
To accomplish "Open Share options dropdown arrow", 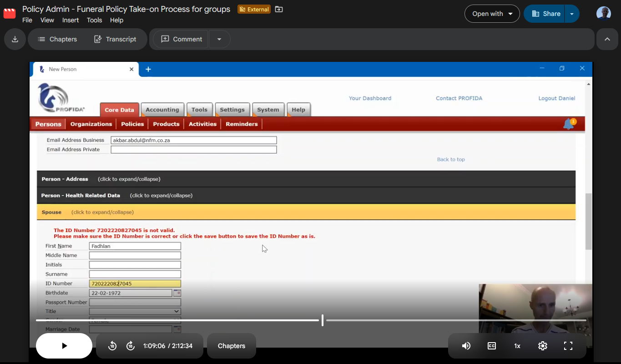I will tap(572, 14).
